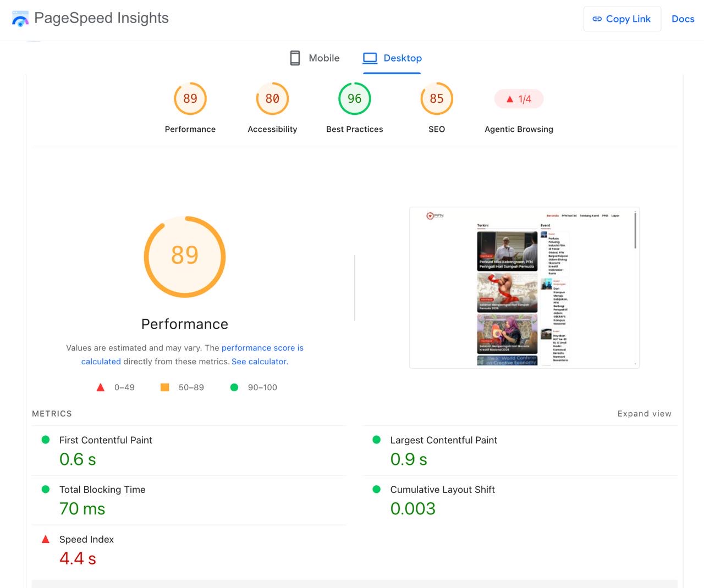Switch to the Desktop tab
Image resolution: width=704 pixels, height=588 pixels.
pos(392,58)
